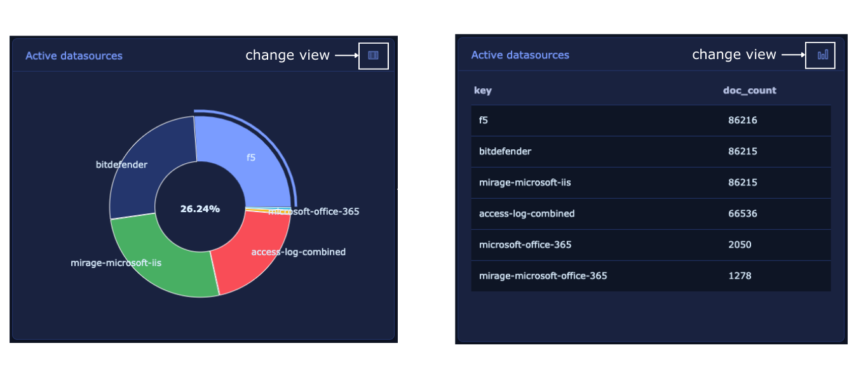868x381 pixels.
Task: Click doc count value 66536
Action: tap(743, 213)
